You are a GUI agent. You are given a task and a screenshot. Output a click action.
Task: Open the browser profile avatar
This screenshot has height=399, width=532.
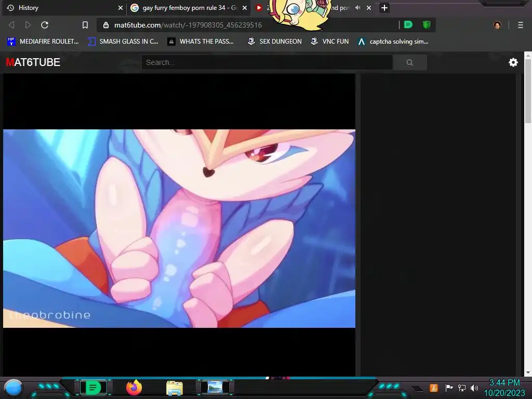click(x=497, y=25)
